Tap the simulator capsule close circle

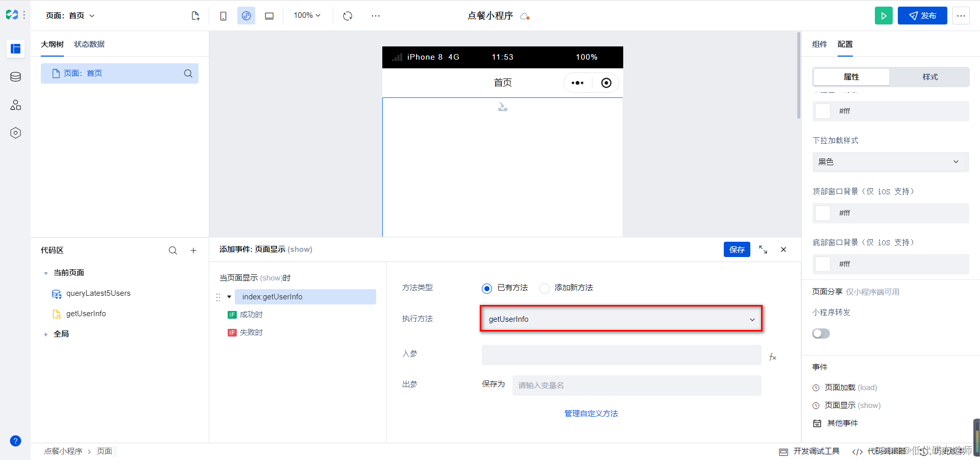tap(606, 83)
